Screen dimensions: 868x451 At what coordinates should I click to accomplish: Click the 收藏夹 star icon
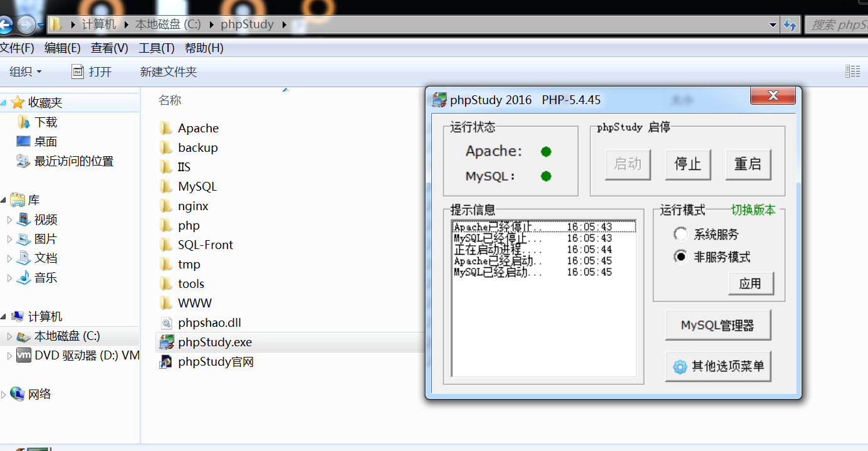point(18,102)
